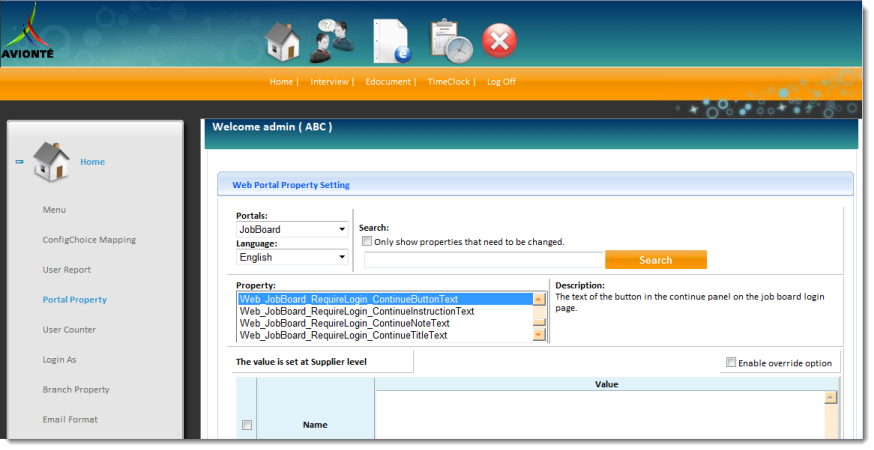Expand the Language dropdown set to English
The image size is (874, 450).
[292, 257]
